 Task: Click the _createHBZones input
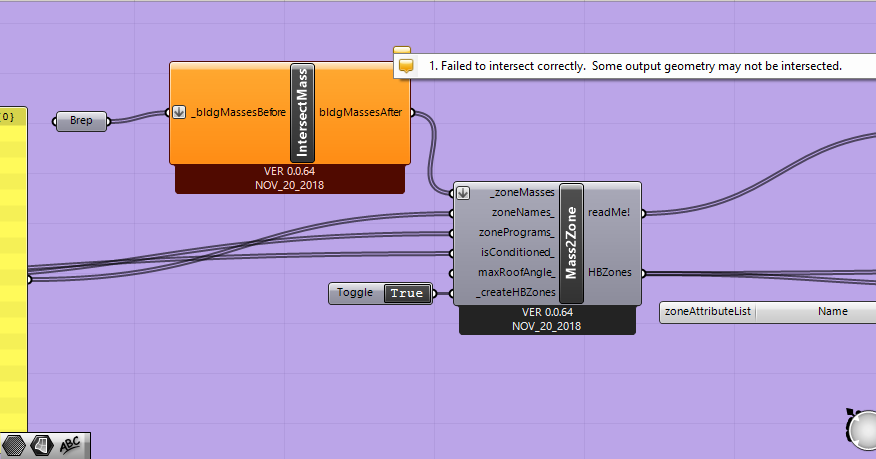point(516,293)
